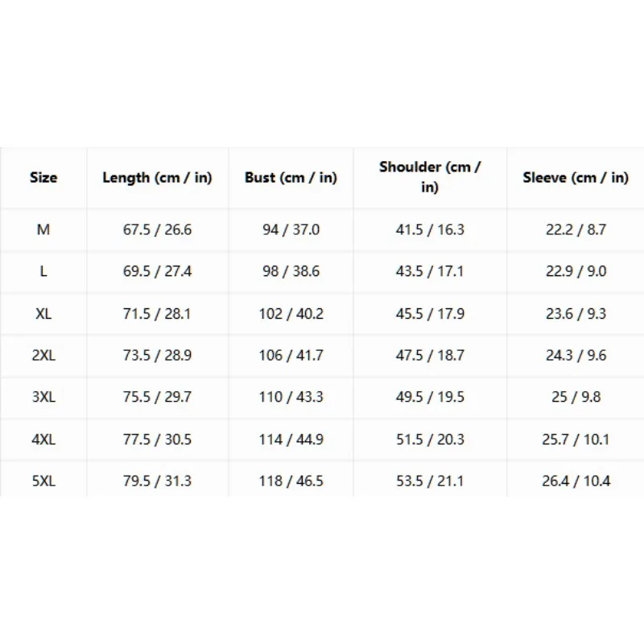Select the 5XL size label
This screenshot has width=644, height=644.
coord(43,481)
